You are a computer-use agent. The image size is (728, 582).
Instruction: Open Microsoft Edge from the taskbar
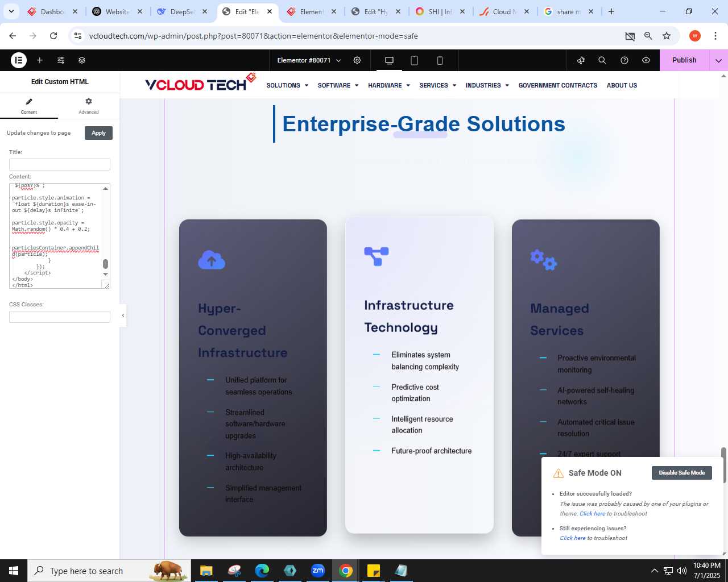point(262,571)
